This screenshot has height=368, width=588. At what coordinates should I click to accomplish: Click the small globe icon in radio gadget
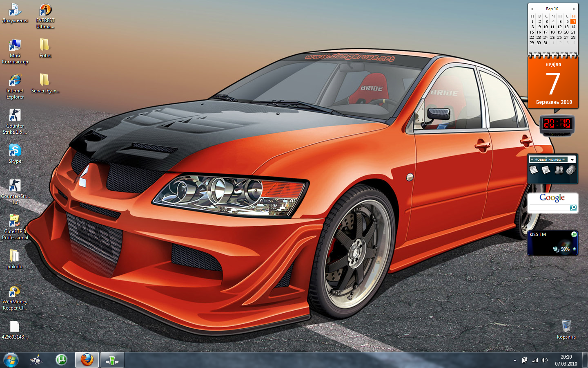pos(575,249)
